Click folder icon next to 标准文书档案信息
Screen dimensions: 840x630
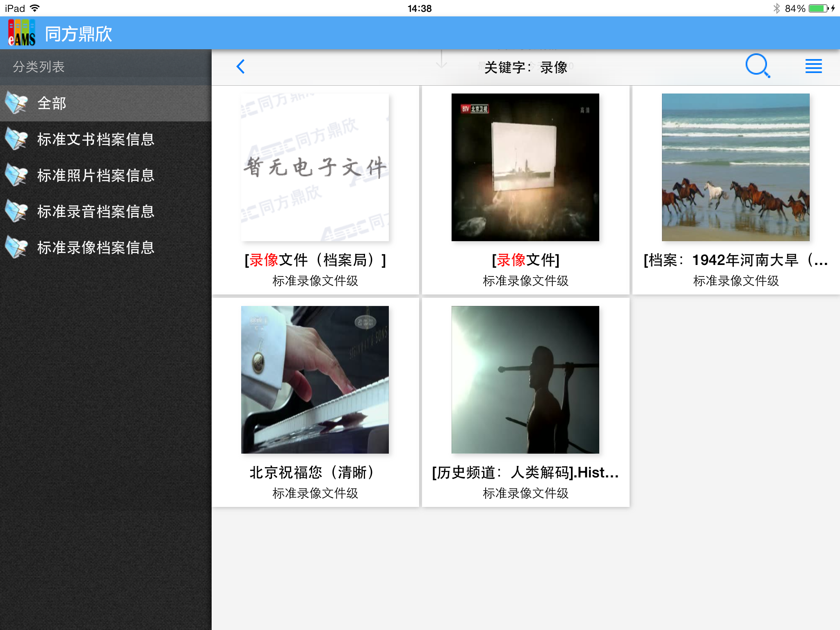click(x=16, y=139)
